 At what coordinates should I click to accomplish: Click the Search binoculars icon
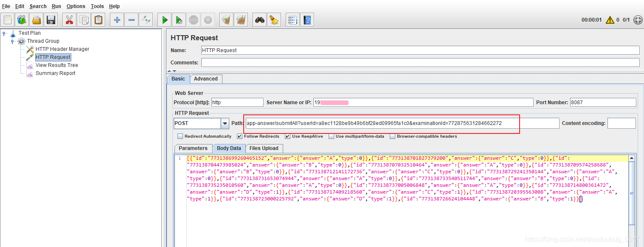click(259, 20)
